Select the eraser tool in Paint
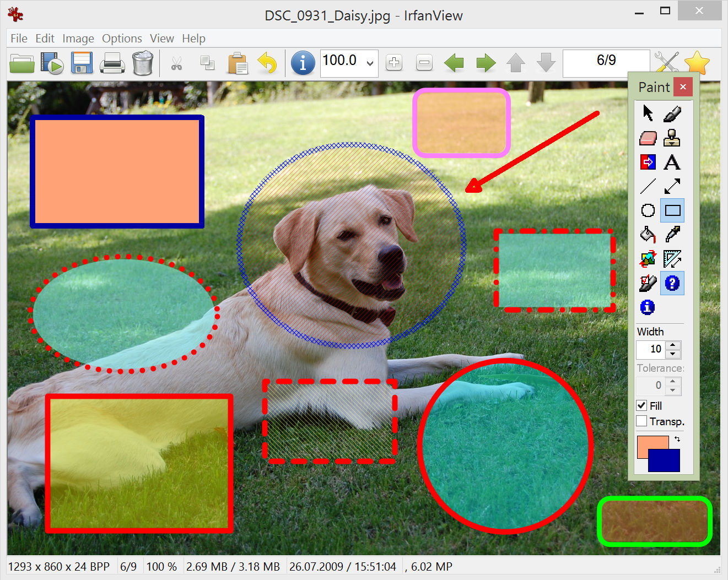This screenshot has width=728, height=580. click(648, 138)
